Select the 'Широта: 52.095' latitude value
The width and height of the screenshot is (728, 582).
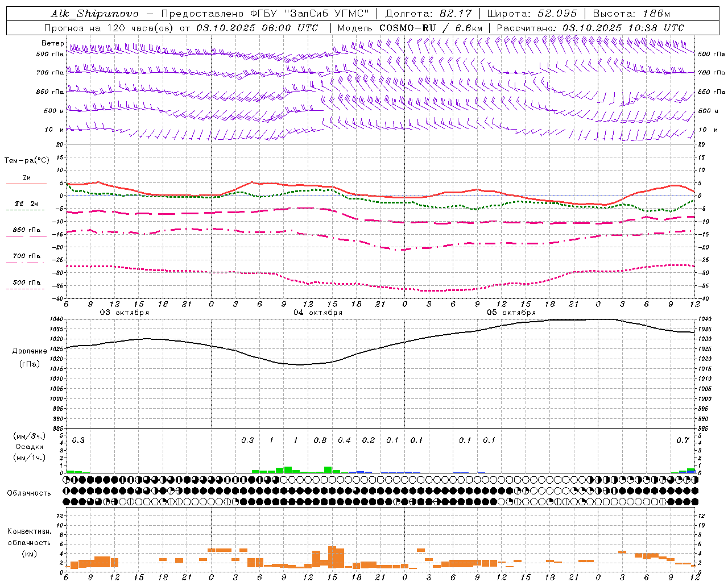point(532,14)
